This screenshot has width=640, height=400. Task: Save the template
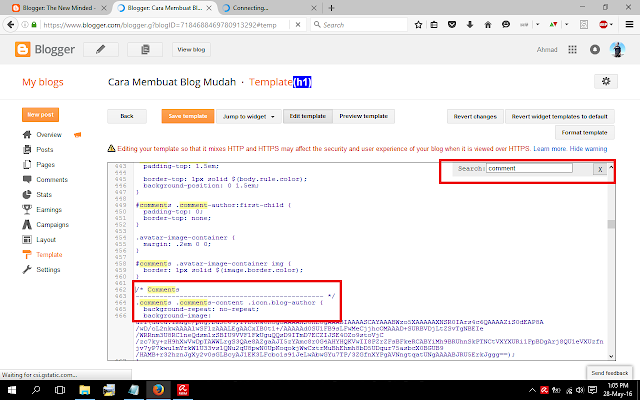188,116
